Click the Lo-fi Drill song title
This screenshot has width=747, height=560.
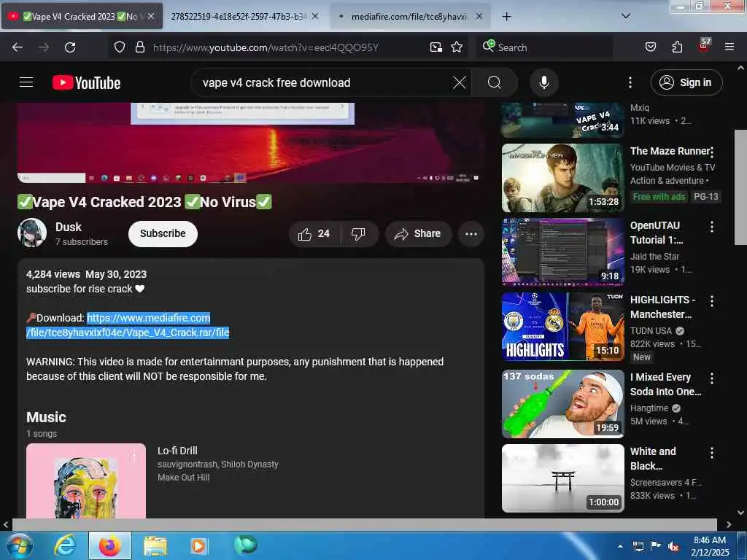177,451
